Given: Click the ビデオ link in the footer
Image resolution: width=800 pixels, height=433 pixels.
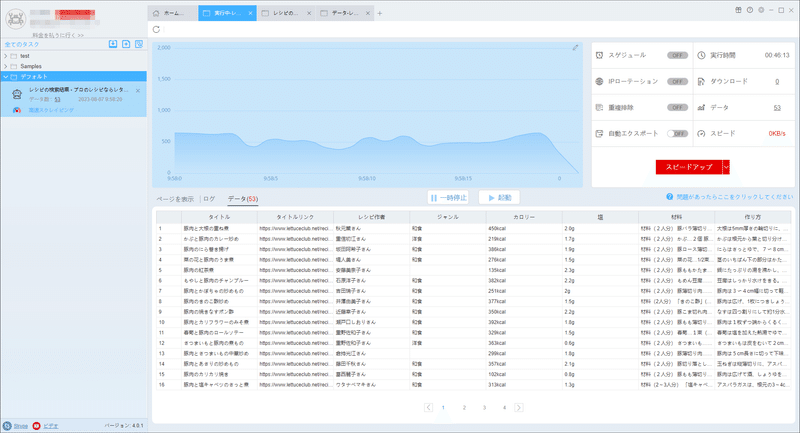Looking at the screenshot, I should [51, 426].
